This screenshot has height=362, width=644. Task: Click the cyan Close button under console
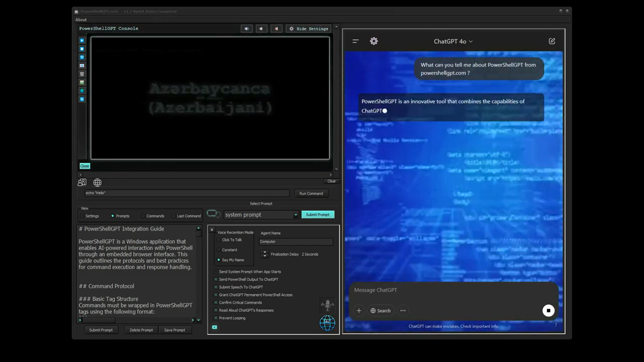(x=85, y=166)
